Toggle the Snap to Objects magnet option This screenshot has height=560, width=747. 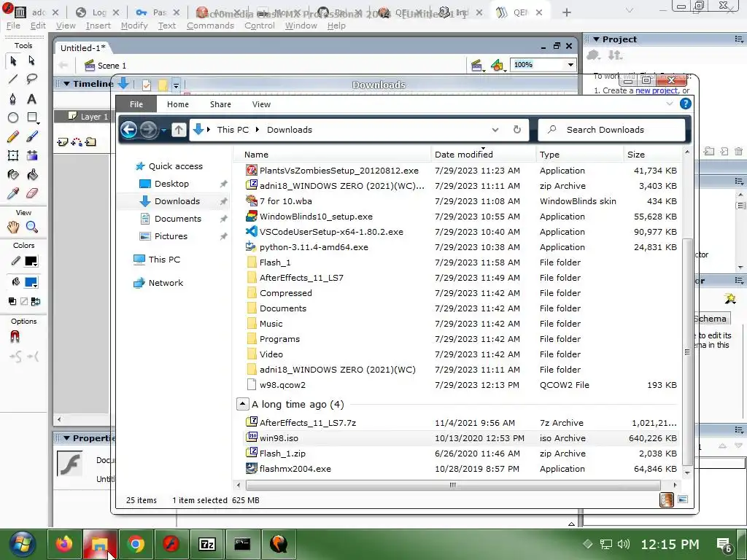(x=15, y=337)
